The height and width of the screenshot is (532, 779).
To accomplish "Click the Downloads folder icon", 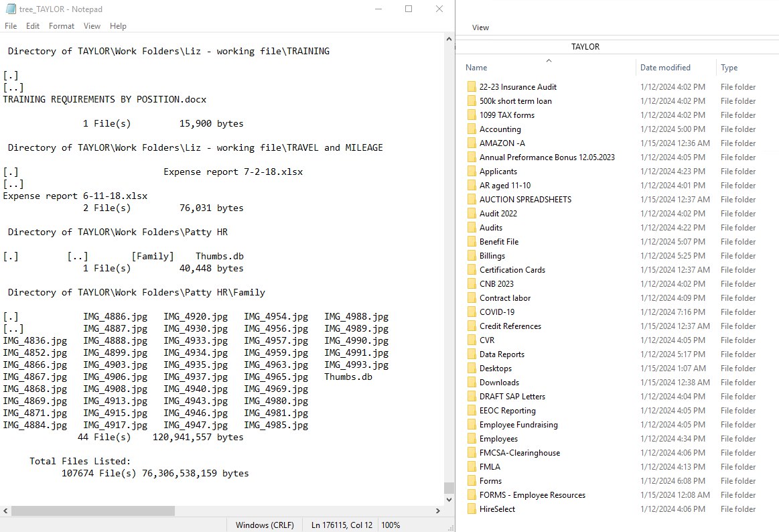I will 472,383.
